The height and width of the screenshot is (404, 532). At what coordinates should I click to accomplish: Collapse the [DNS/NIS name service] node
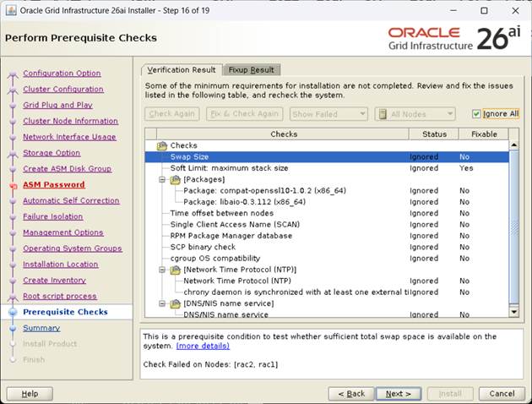tap(162, 303)
